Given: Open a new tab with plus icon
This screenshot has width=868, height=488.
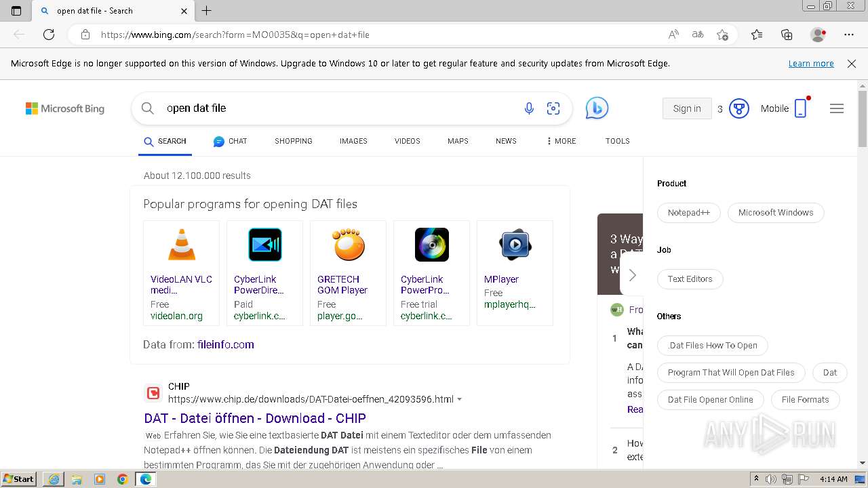Looking at the screenshot, I should [x=207, y=11].
